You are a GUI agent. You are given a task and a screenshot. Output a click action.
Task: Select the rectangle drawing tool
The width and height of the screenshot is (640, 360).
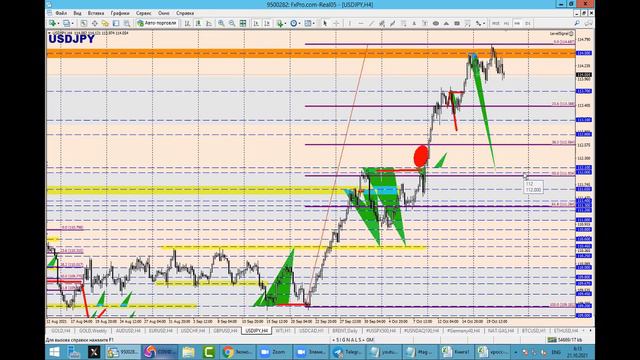coord(457,23)
